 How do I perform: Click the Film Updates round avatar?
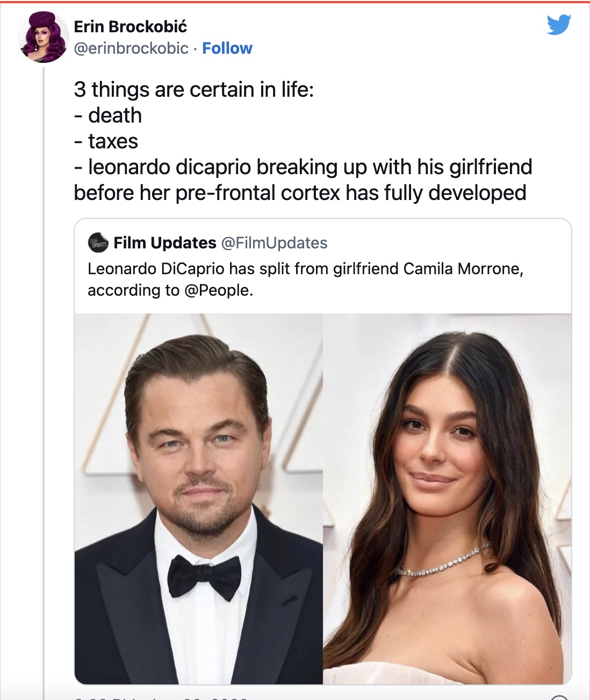click(x=98, y=243)
